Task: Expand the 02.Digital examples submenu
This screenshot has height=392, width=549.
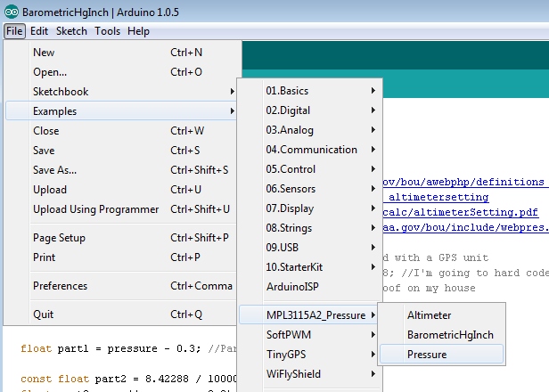Action: click(310, 110)
